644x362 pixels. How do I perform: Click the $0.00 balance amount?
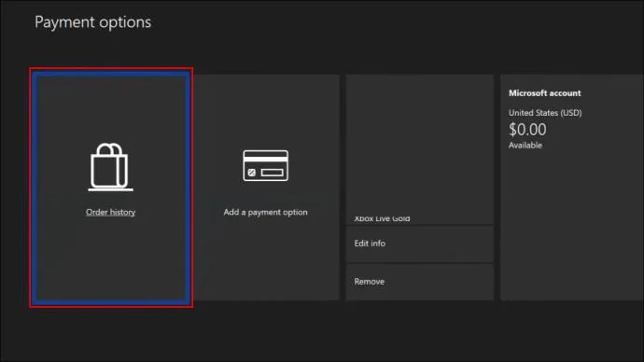[x=527, y=130]
